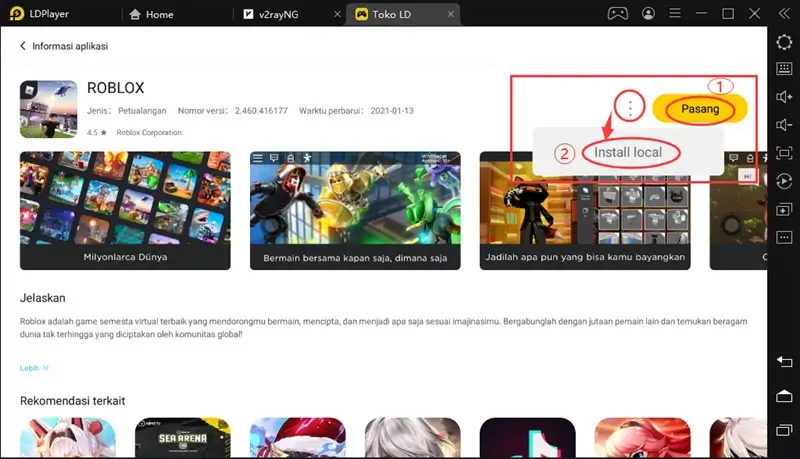Show more sidebar tools (three dots)
This screenshot has width=800, height=459.
(784, 237)
